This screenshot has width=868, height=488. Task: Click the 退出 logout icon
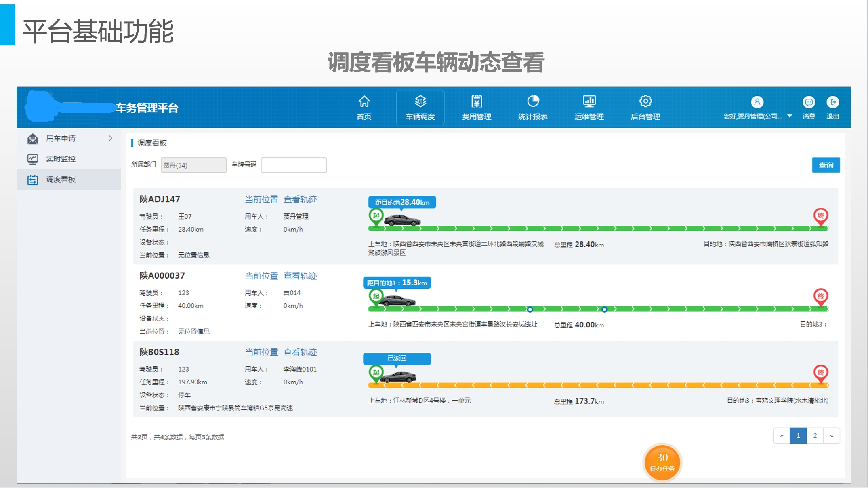(832, 102)
